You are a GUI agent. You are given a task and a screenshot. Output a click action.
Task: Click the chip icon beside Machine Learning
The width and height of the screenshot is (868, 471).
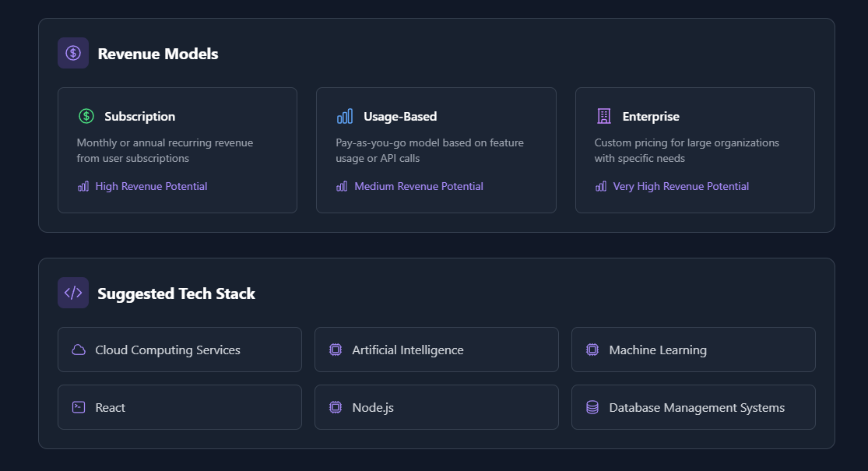[592, 350]
